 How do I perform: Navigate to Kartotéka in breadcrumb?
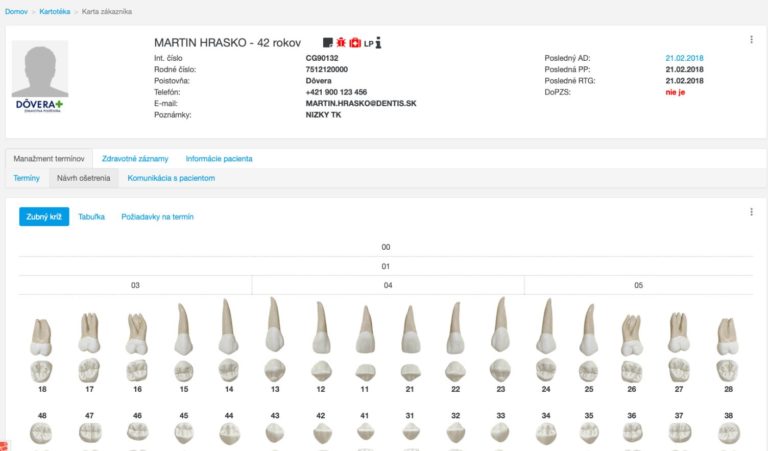click(53, 11)
